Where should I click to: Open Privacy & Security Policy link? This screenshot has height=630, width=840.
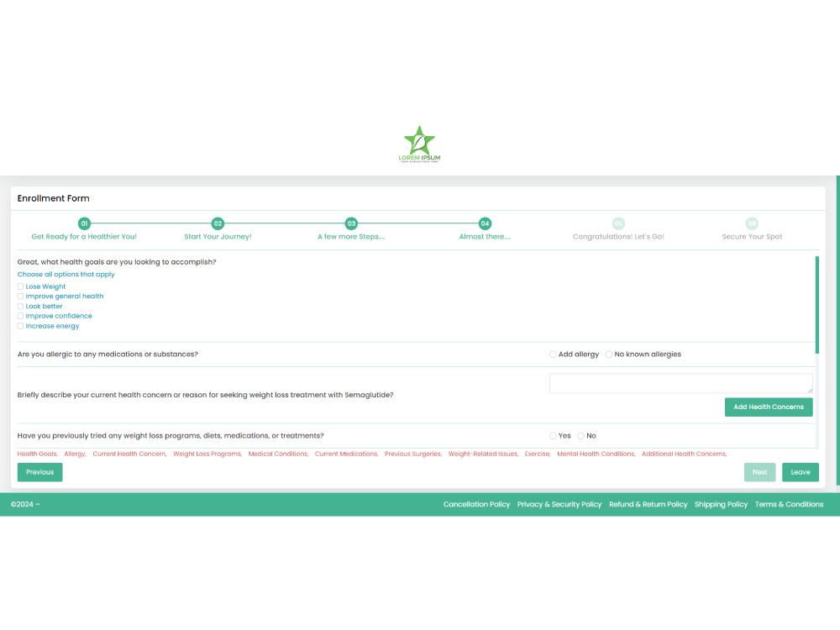coord(559,504)
